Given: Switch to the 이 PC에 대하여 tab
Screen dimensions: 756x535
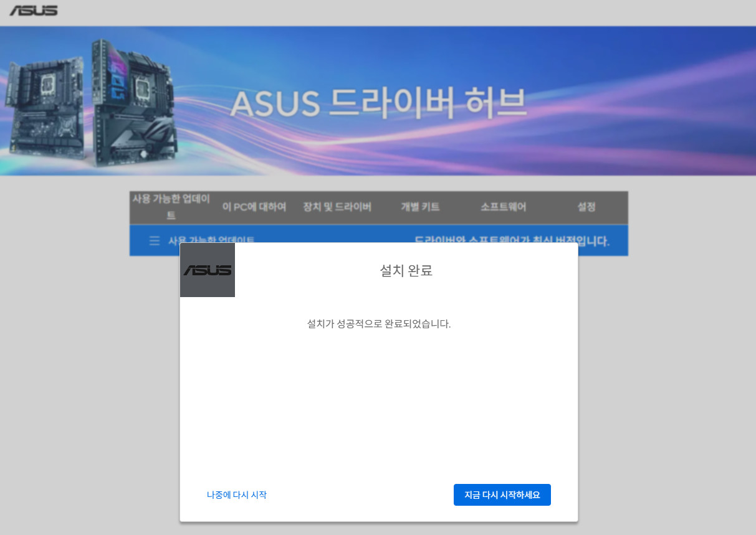Looking at the screenshot, I should [x=254, y=207].
